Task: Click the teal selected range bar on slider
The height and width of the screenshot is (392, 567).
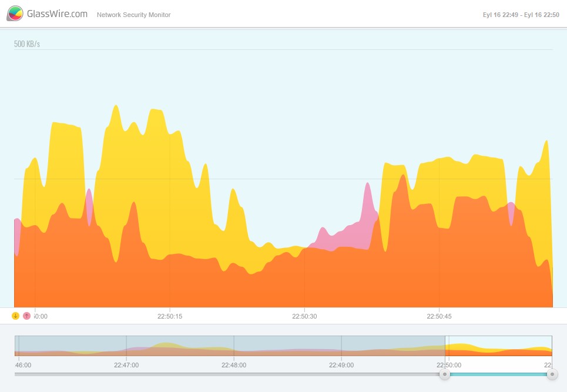Action: click(x=498, y=374)
